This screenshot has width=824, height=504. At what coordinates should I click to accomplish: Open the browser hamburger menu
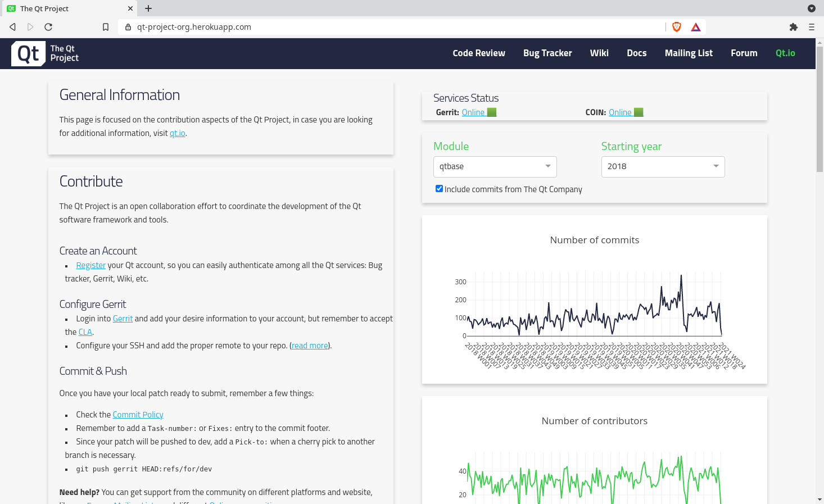click(812, 27)
